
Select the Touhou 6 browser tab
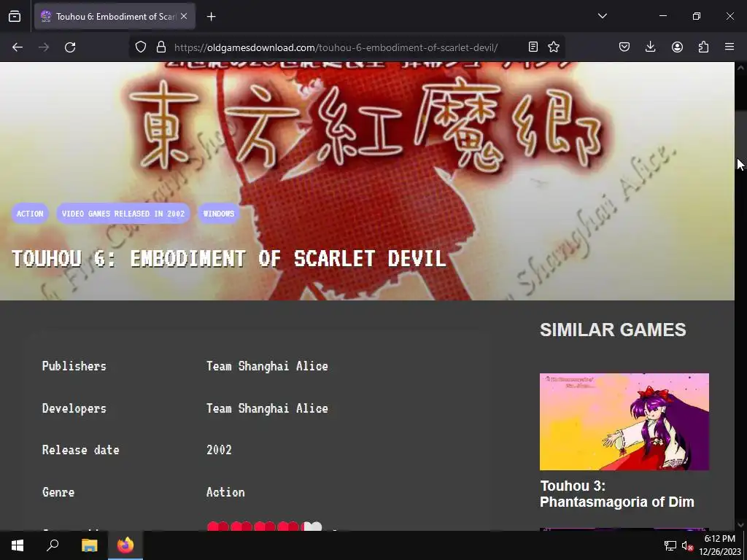(x=115, y=17)
